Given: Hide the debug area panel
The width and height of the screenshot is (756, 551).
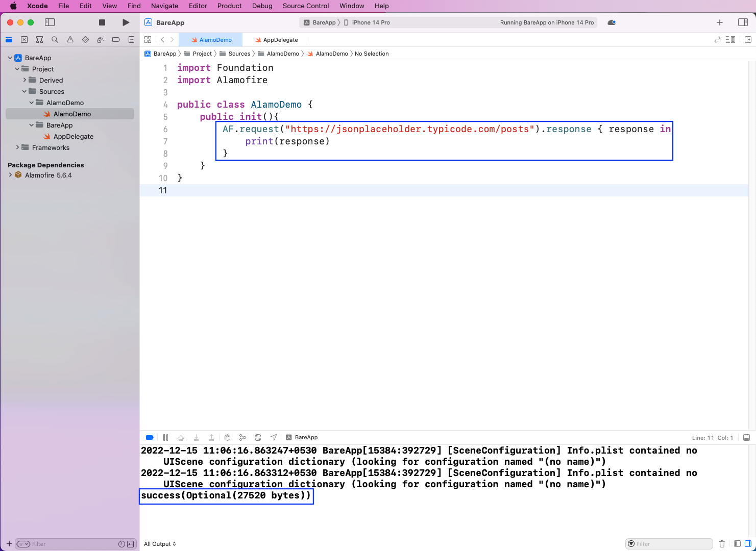Looking at the screenshot, I should 746,438.
